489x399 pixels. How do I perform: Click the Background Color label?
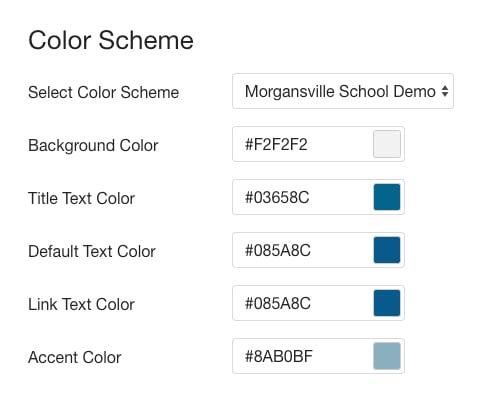[93, 146]
